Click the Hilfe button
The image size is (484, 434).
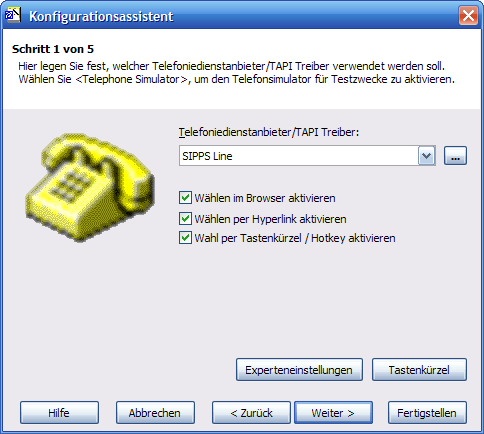point(59,413)
